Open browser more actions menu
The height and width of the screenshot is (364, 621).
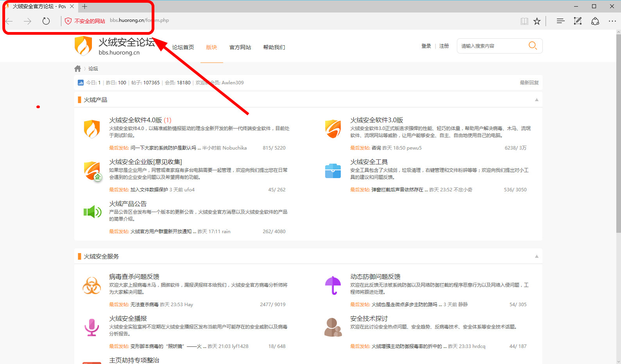tap(612, 21)
